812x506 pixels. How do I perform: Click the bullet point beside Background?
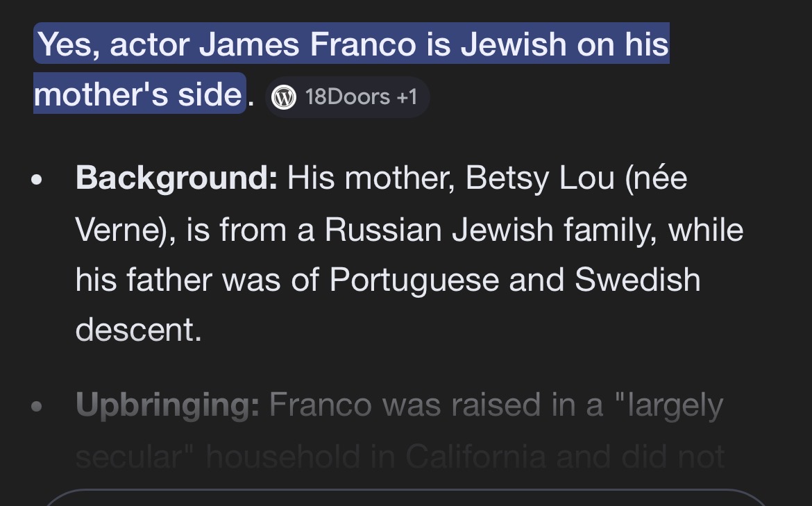(x=37, y=180)
